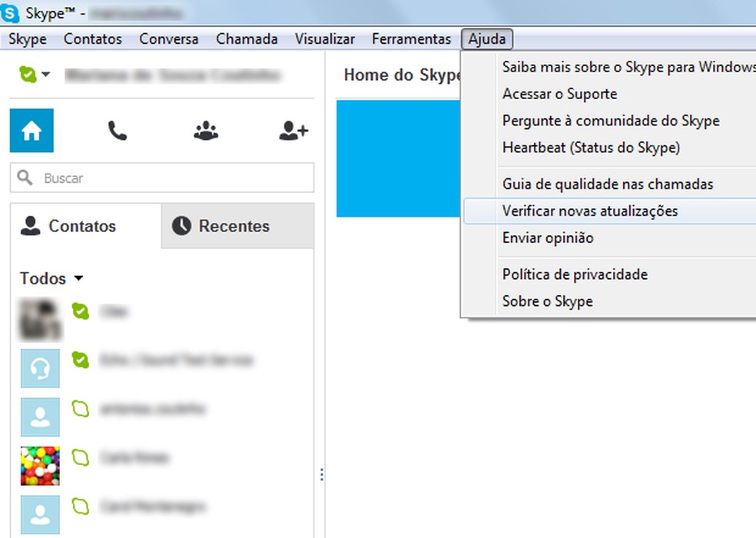Open the Ferramentas menu
756x538 pixels.
point(411,39)
